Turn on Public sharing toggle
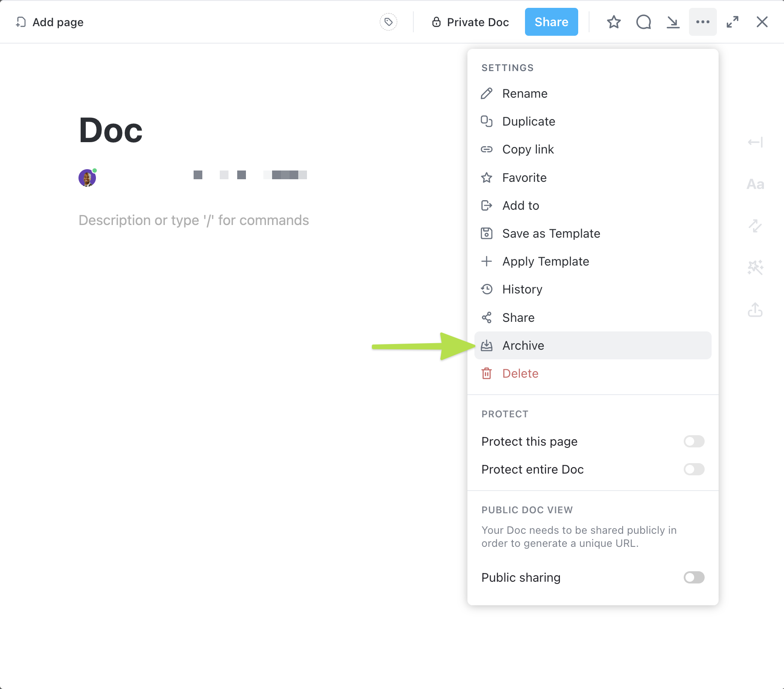The width and height of the screenshot is (784, 689). (694, 577)
